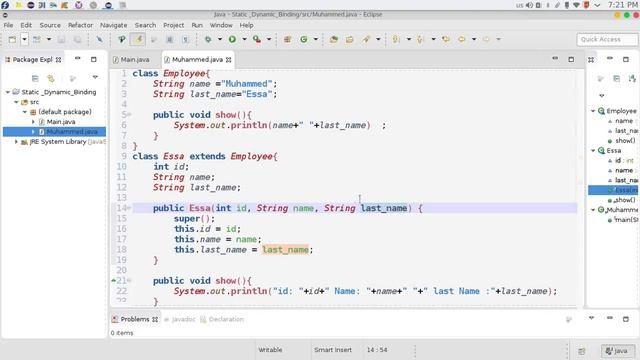Switch to the Declaration tab

tap(222, 319)
